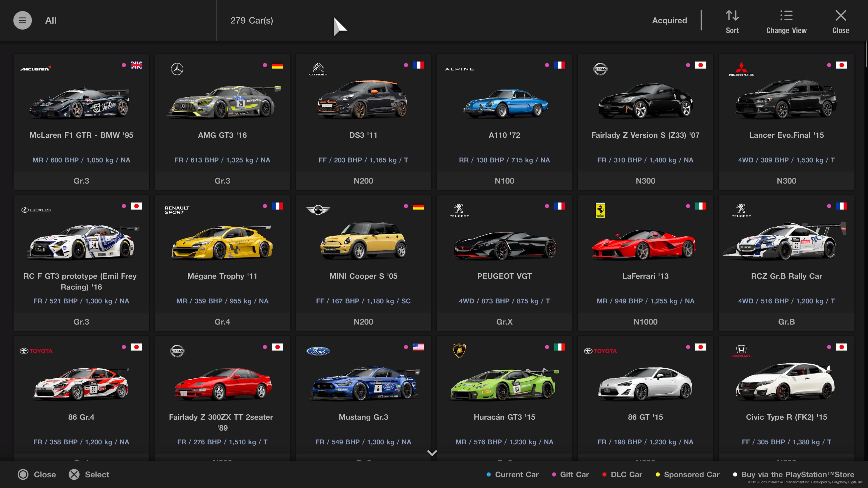
Task: Click the Lamborghini badge on Huracán card
Action: (x=459, y=351)
